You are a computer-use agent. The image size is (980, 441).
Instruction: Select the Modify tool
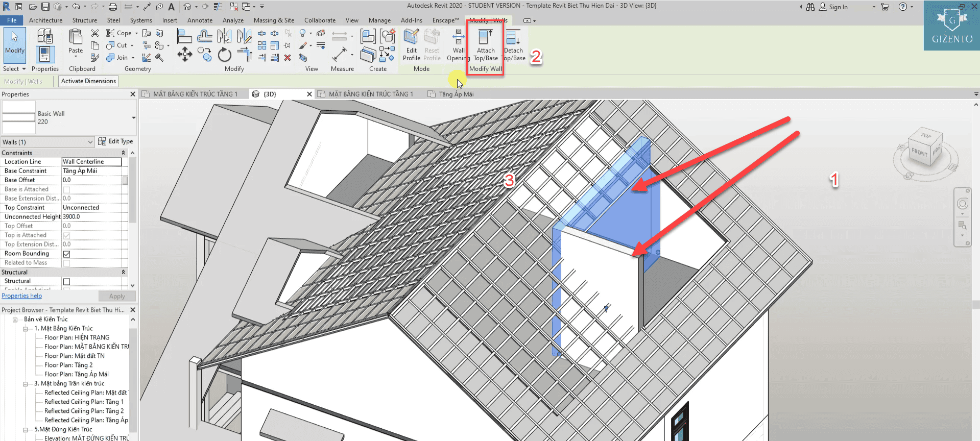pos(15,44)
